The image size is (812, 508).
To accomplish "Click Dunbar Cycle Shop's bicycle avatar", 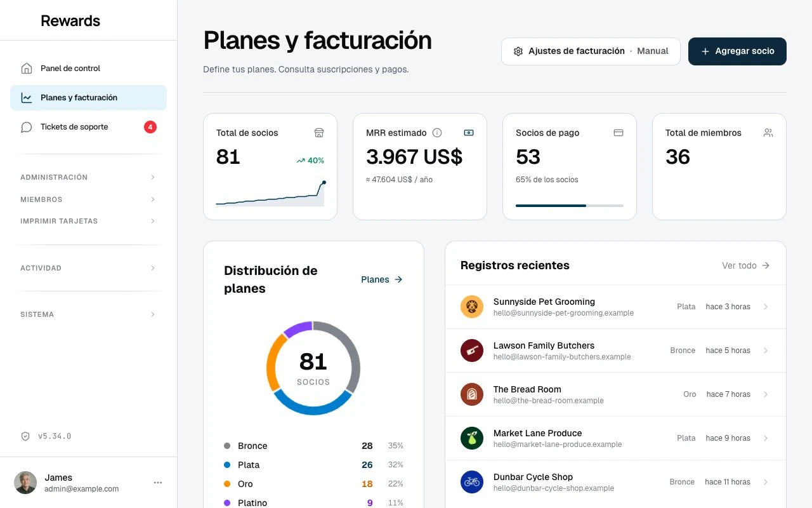I will click(472, 482).
